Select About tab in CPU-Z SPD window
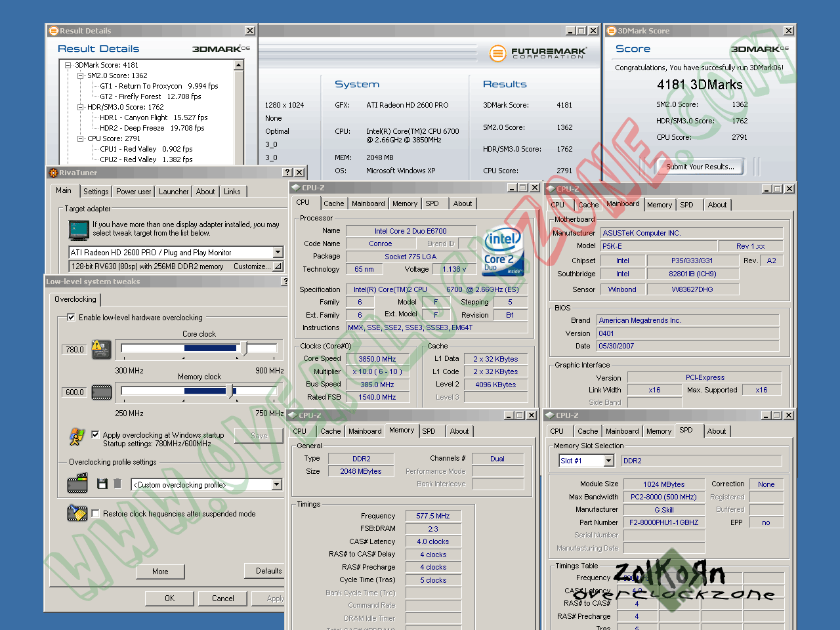Image resolution: width=840 pixels, height=630 pixels. click(x=717, y=431)
